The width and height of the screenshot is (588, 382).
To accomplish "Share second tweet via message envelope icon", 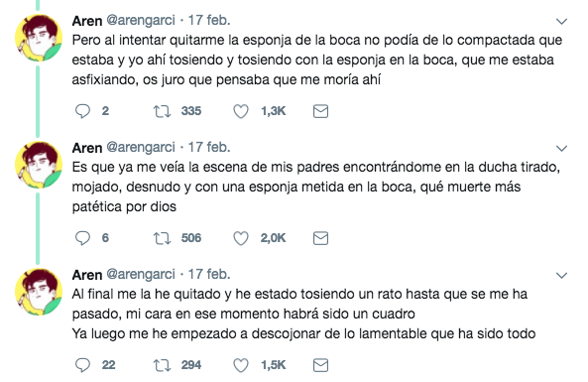I will click(320, 238).
